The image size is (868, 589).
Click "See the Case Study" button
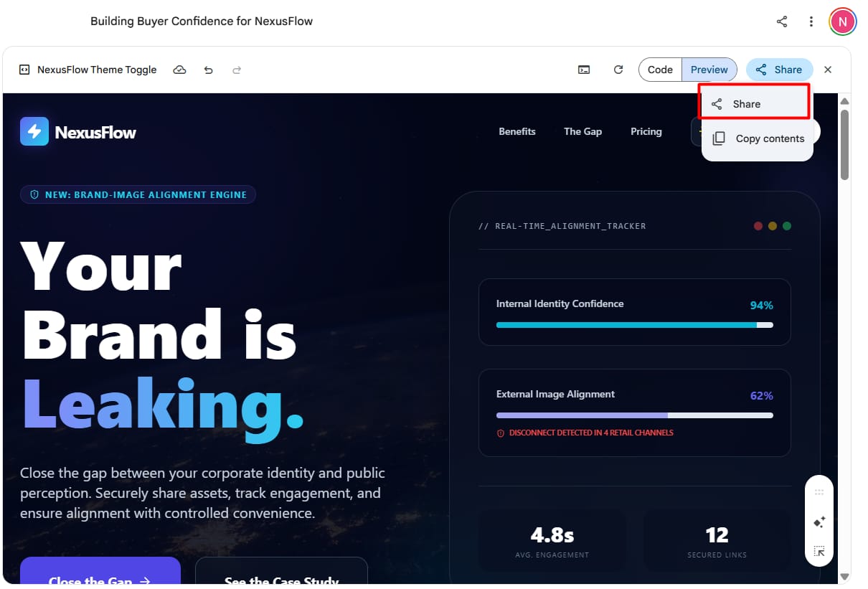tap(281, 580)
